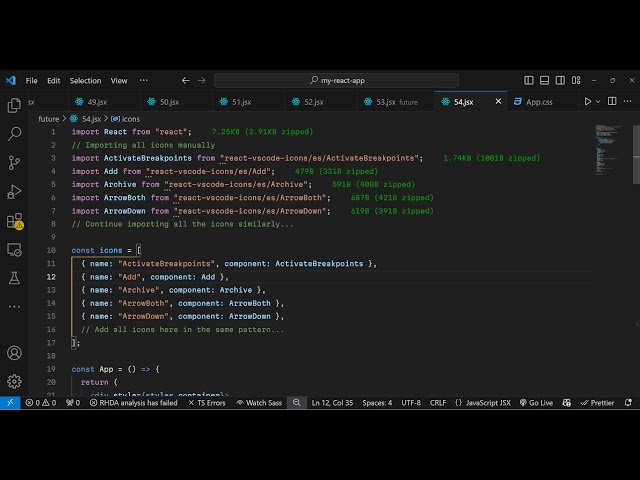This screenshot has height=480, width=640.
Task: Open the Accounts icon in activity bar
Action: point(14,353)
